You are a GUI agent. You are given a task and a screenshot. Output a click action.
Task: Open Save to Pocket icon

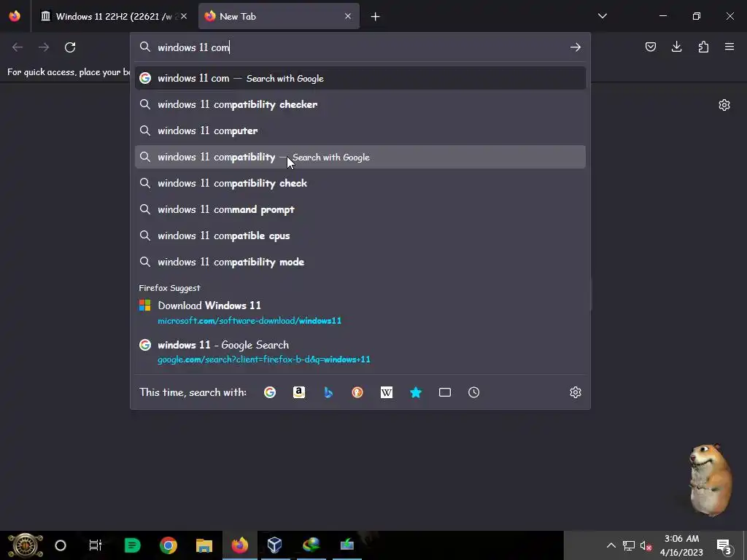click(650, 47)
